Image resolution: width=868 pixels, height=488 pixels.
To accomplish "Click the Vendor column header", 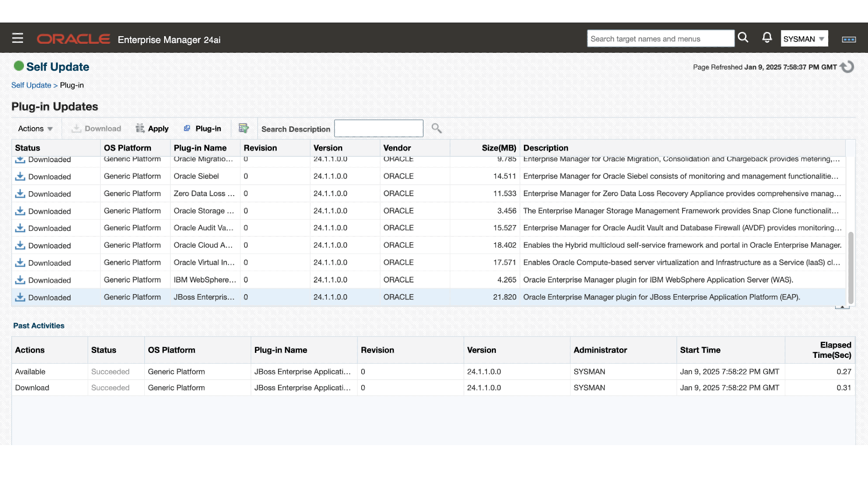I will coord(397,148).
